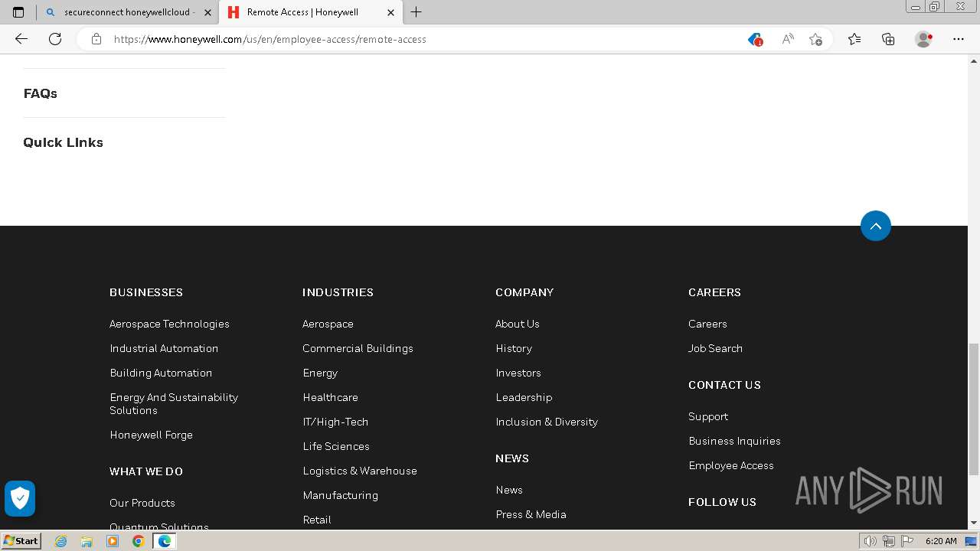
Task: Open the network tray icon
Action: 888,541
